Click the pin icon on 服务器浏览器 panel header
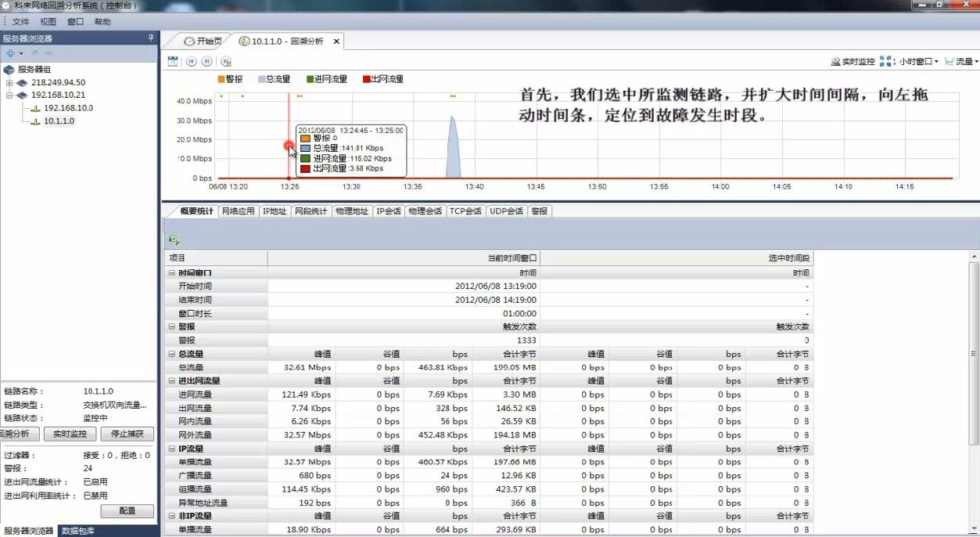Viewport: 980px width, 537px height. (150, 38)
